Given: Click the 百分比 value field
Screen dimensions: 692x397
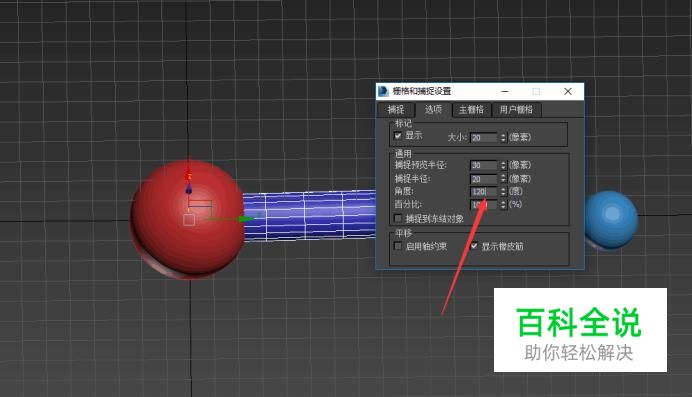Looking at the screenshot, I should coord(483,205).
